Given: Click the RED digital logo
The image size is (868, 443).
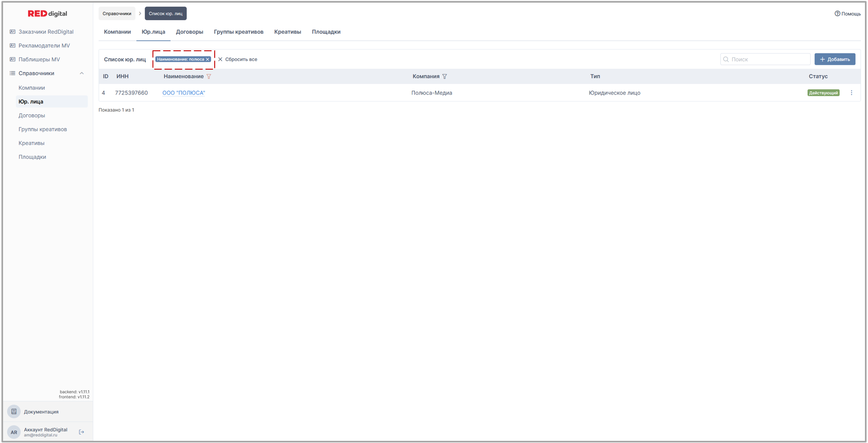Looking at the screenshot, I should pos(47,14).
